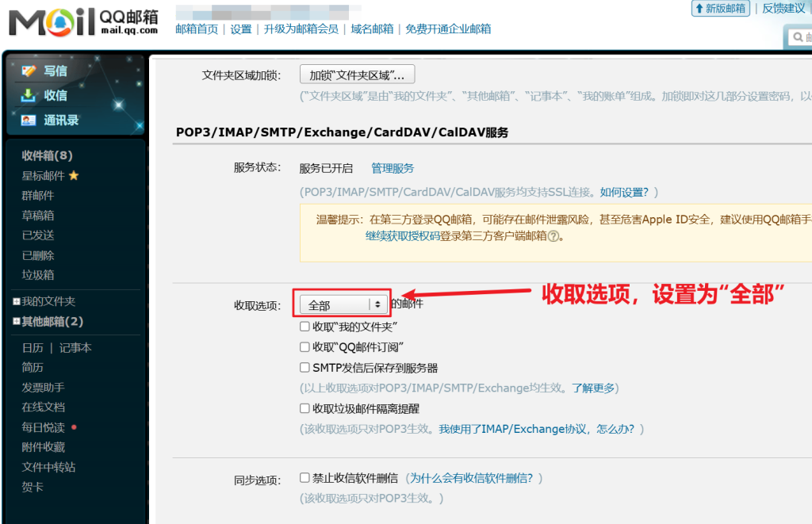812x524 pixels.
Task: Click the QQ Mail logo
Action: 78,22
